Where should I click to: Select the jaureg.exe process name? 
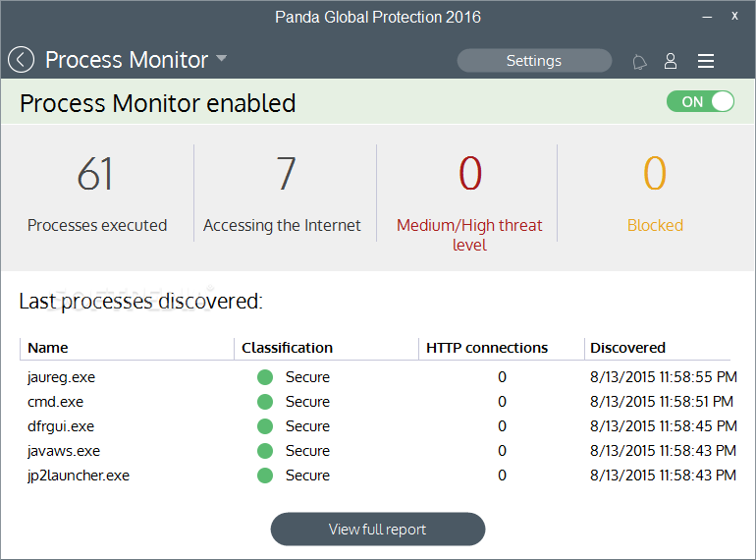point(61,377)
